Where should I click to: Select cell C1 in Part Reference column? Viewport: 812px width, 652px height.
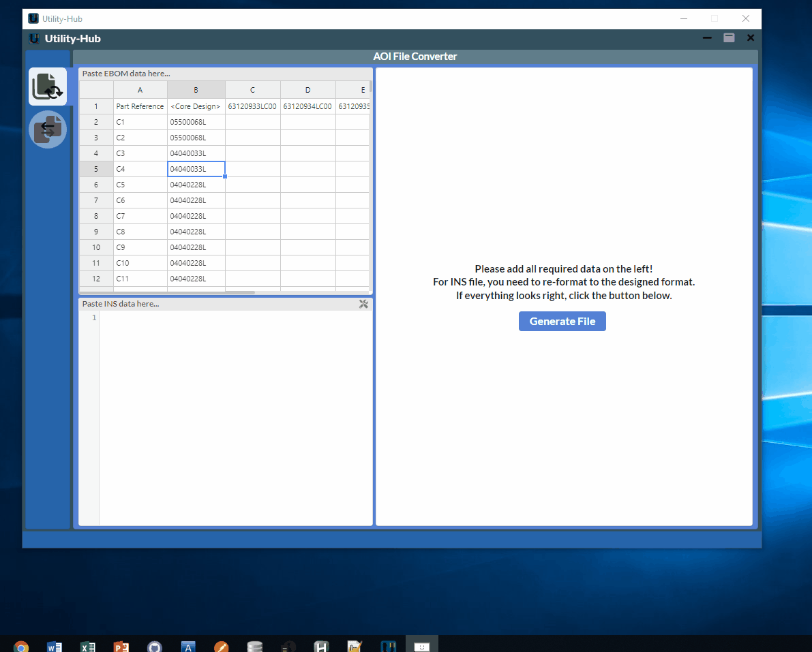(140, 122)
